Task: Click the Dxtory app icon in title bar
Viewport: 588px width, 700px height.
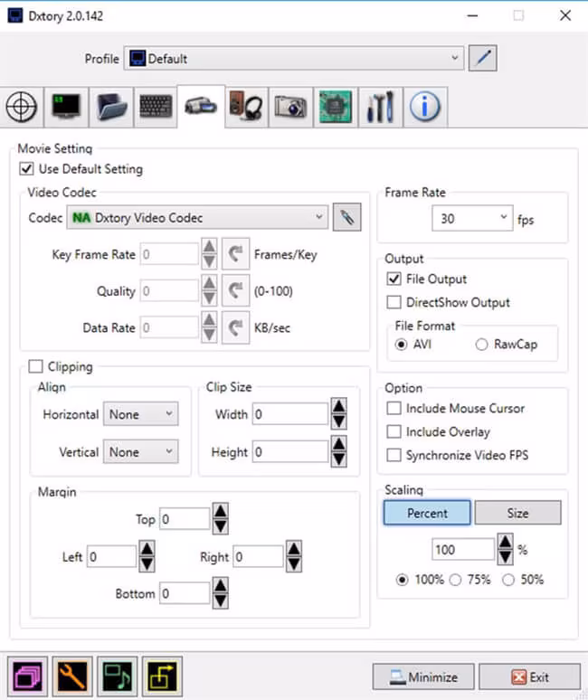Action: [x=15, y=15]
